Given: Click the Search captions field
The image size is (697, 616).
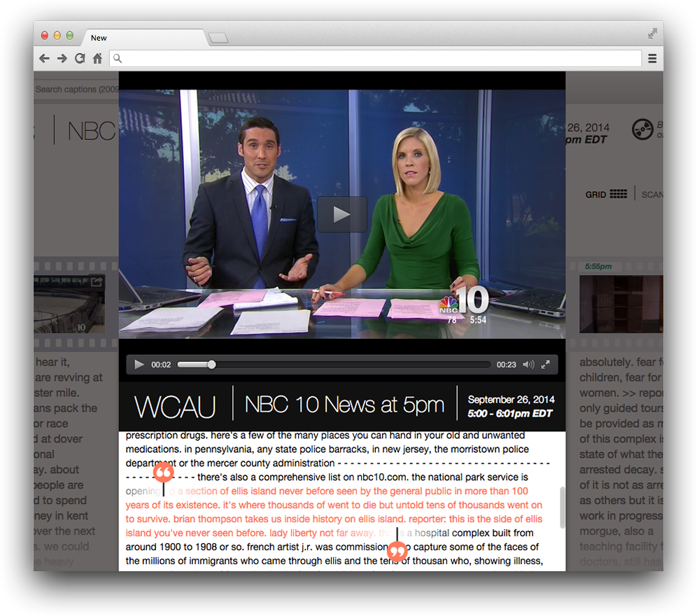Looking at the screenshot, I should (x=76, y=90).
